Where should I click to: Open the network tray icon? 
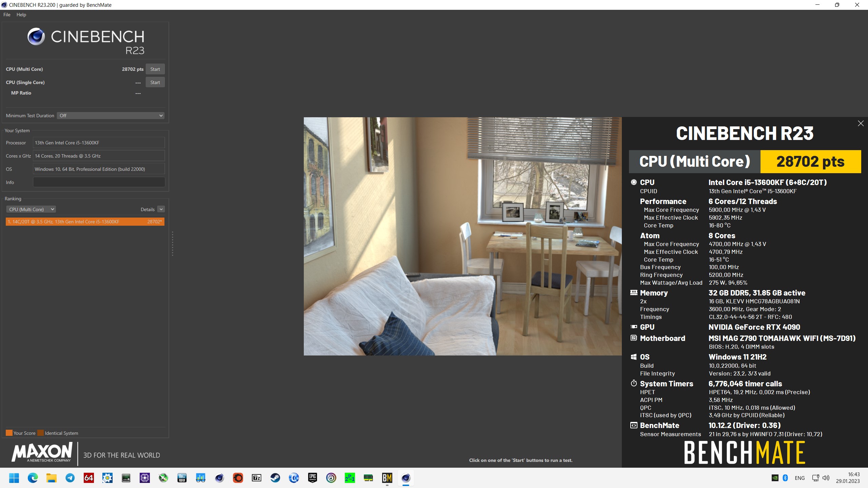point(815,478)
